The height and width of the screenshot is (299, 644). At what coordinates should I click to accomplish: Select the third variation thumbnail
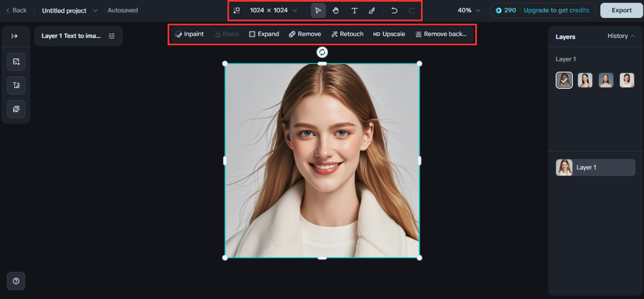point(606,80)
